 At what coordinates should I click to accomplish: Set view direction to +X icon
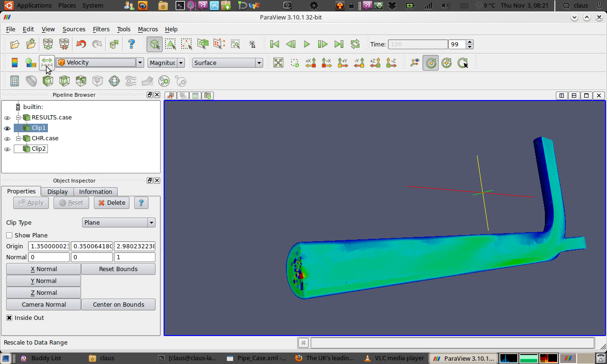coord(311,63)
